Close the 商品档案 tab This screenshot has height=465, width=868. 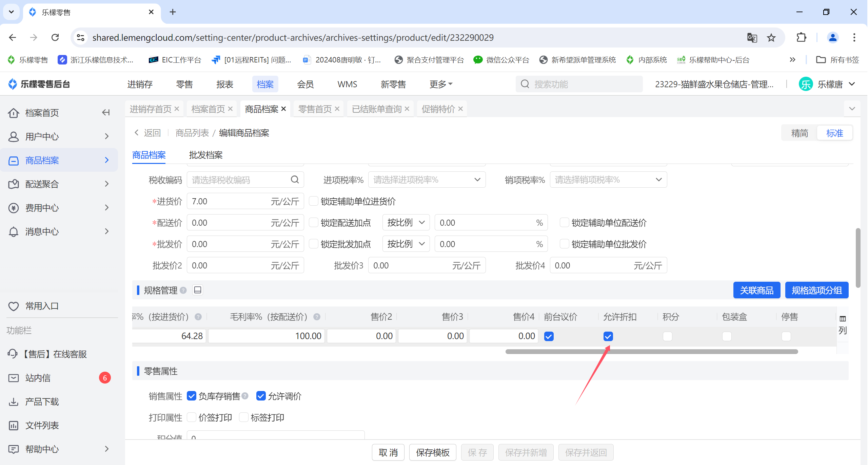(x=284, y=109)
